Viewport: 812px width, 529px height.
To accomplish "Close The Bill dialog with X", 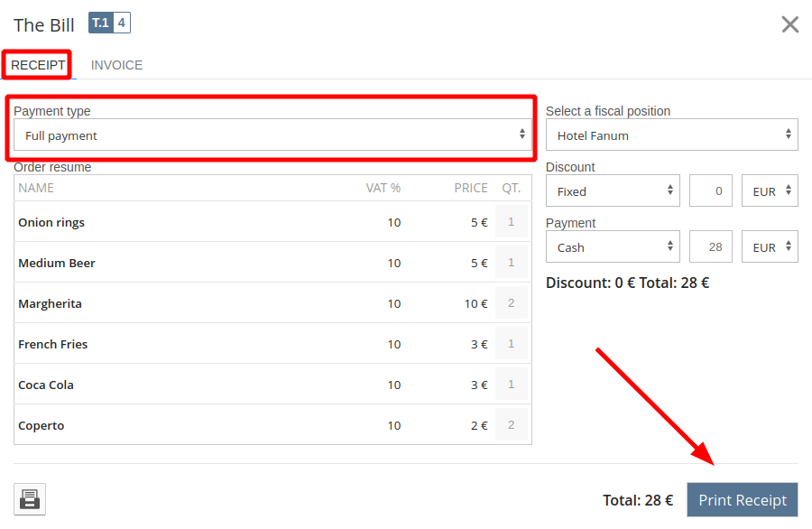I will click(789, 24).
